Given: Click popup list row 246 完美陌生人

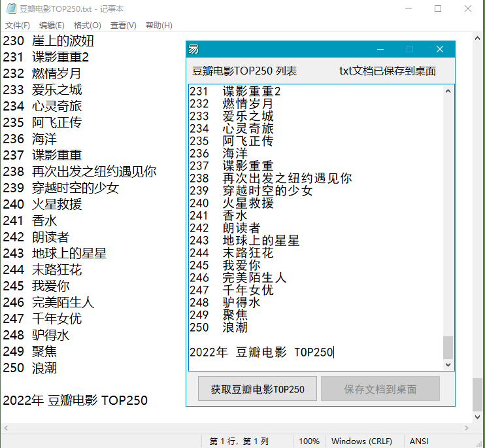Looking at the screenshot, I should tap(238, 278).
